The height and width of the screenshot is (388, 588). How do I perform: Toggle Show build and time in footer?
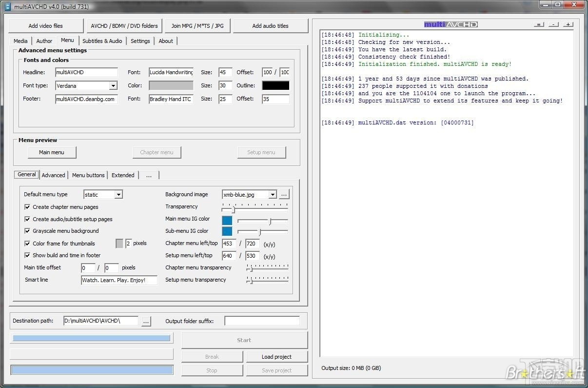pos(27,255)
